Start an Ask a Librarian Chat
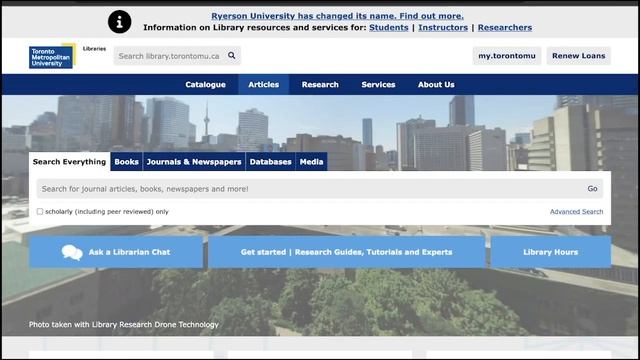The height and width of the screenshot is (360, 640). tap(116, 252)
